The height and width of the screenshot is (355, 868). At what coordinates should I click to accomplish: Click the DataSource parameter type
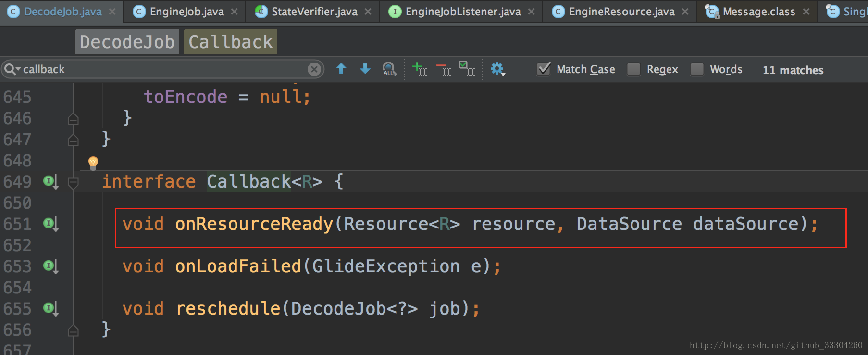point(629,224)
